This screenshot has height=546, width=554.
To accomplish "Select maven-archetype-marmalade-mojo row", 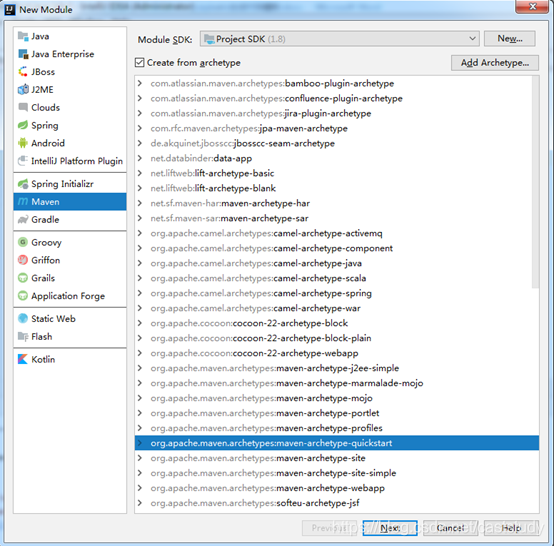I will [337, 383].
